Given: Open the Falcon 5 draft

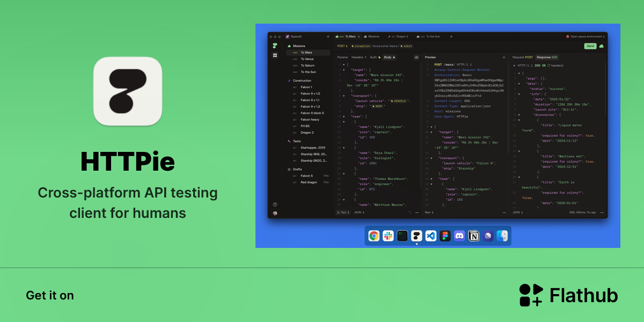Looking at the screenshot, I should click(308, 175).
